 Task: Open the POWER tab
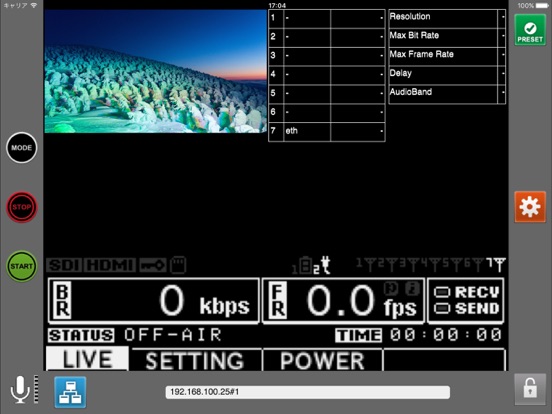pos(322,360)
